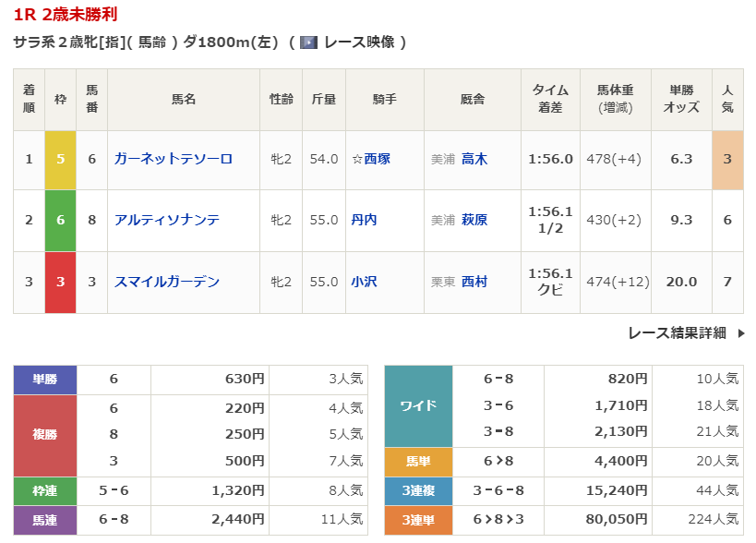Viewport: 756px width, 543px height.
Task: Select the ワイド payout label
Action: tap(418, 405)
